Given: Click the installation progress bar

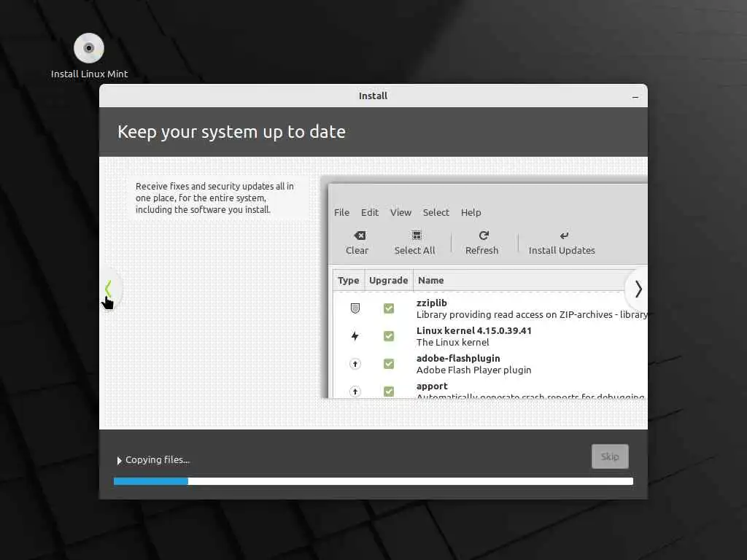Looking at the screenshot, I should click(373, 481).
